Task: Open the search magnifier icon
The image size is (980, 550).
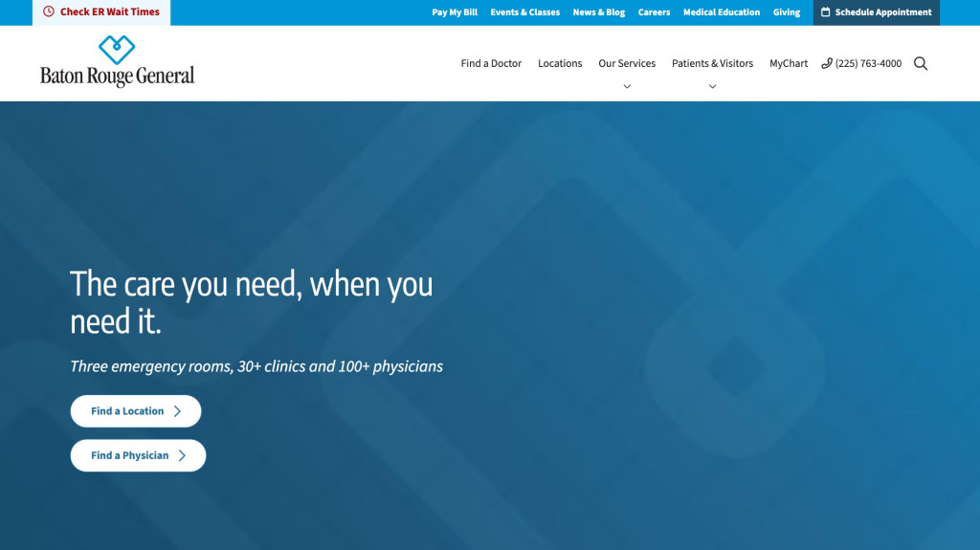Action: coord(921,64)
